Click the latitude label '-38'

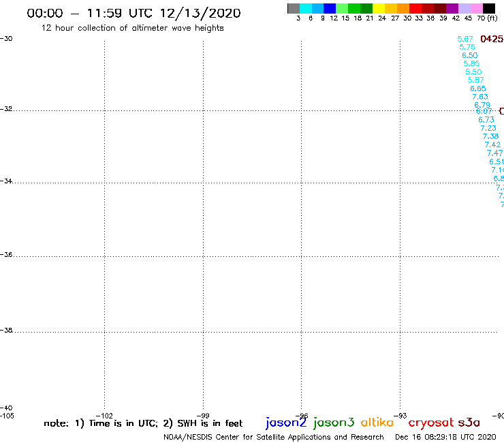6,331
